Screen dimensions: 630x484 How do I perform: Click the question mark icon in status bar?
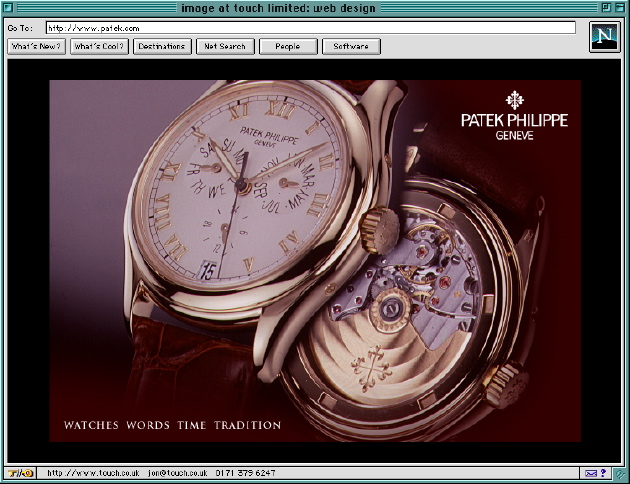[x=603, y=473]
